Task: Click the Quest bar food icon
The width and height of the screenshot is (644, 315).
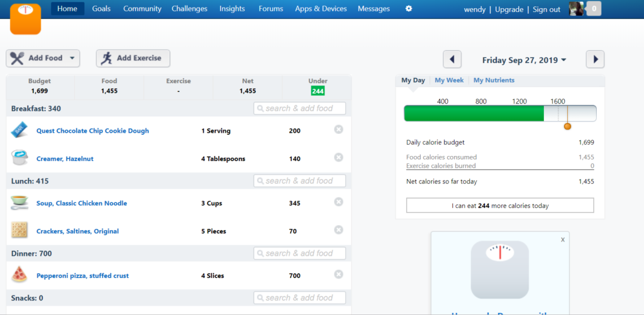Action: coord(19,130)
